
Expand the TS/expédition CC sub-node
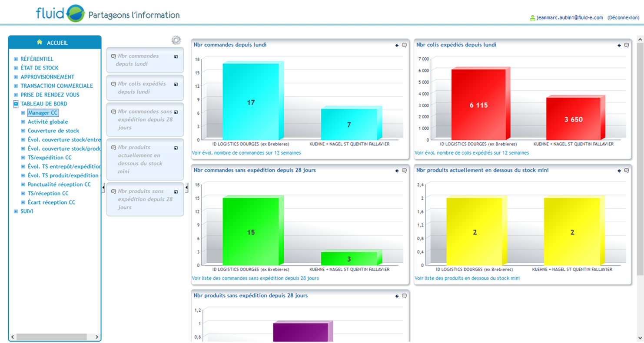pos(23,158)
